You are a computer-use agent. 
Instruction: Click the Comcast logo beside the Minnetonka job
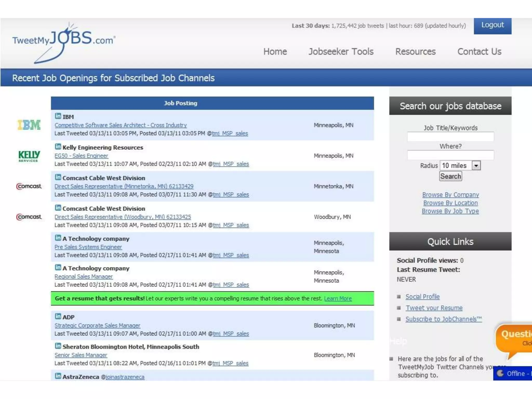point(29,186)
